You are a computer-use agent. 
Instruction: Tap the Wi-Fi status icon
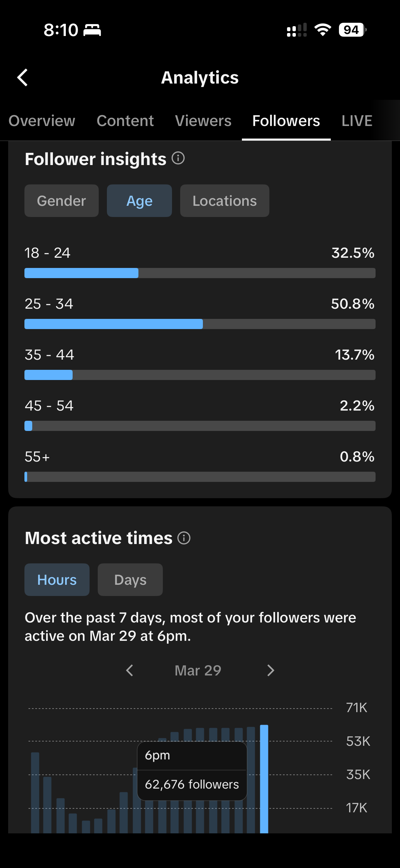(x=323, y=30)
